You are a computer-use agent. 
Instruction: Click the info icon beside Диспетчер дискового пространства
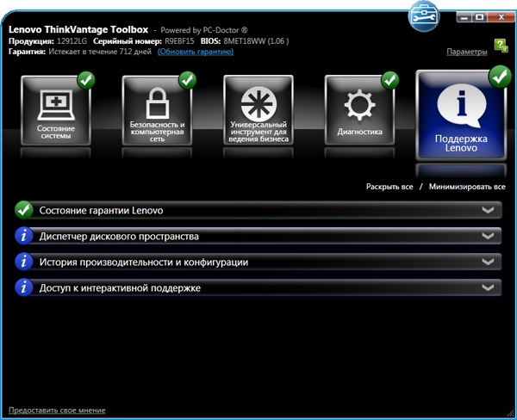point(24,236)
